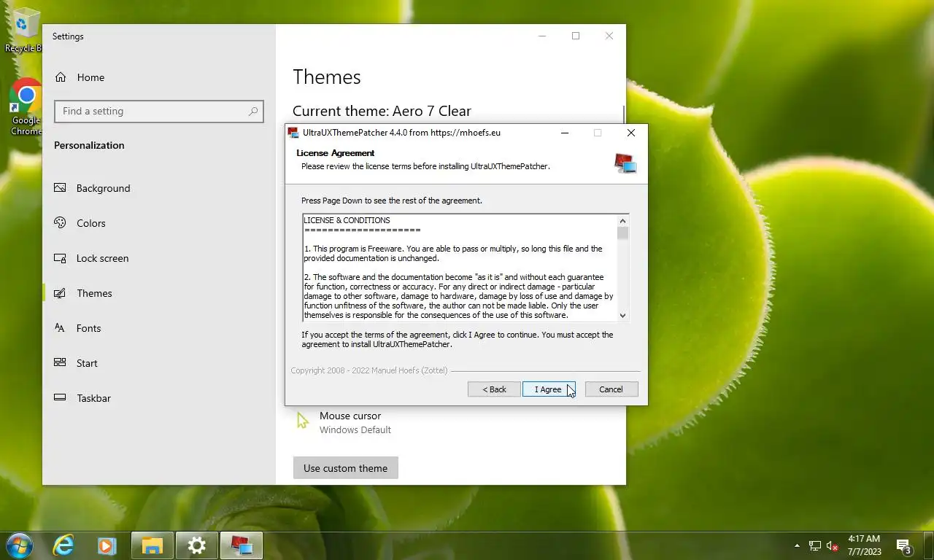The width and height of the screenshot is (934, 560).
Task: Close the UltraUXThemePatcher installer window
Action: (x=631, y=133)
